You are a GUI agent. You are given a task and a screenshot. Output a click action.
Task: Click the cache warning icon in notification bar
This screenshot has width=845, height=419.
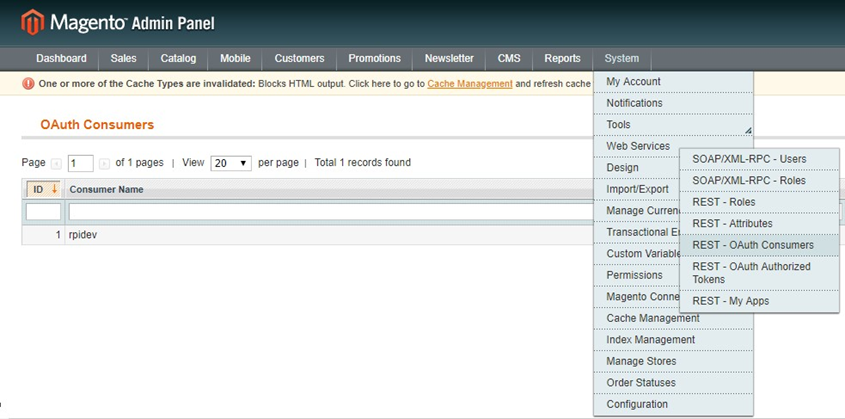click(28, 84)
